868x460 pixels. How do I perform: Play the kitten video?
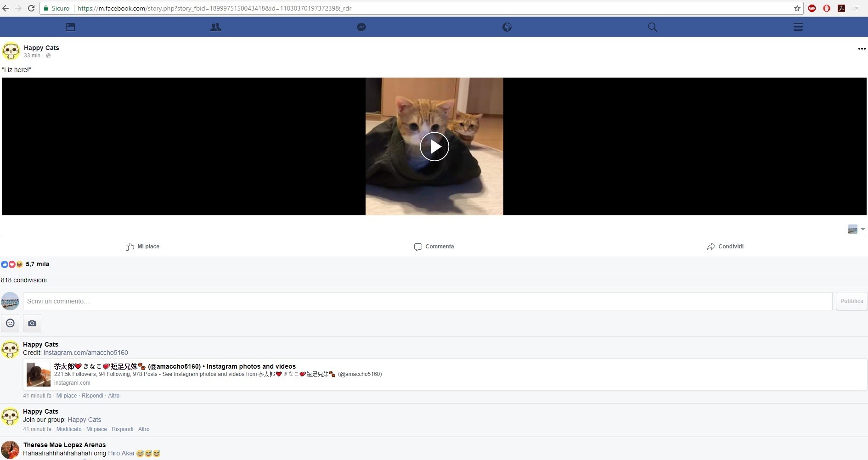click(434, 146)
